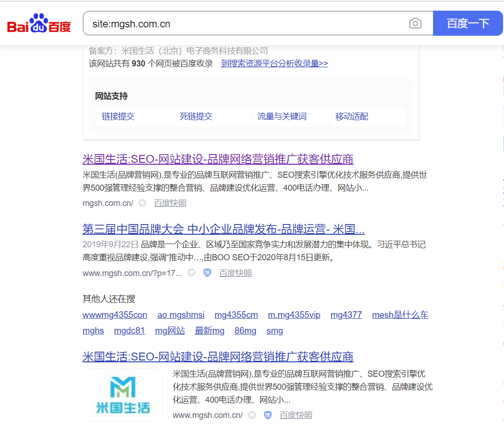Select 链接提交 site support option
This screenshot has height=424, width=504.
(x=118, y=116)
